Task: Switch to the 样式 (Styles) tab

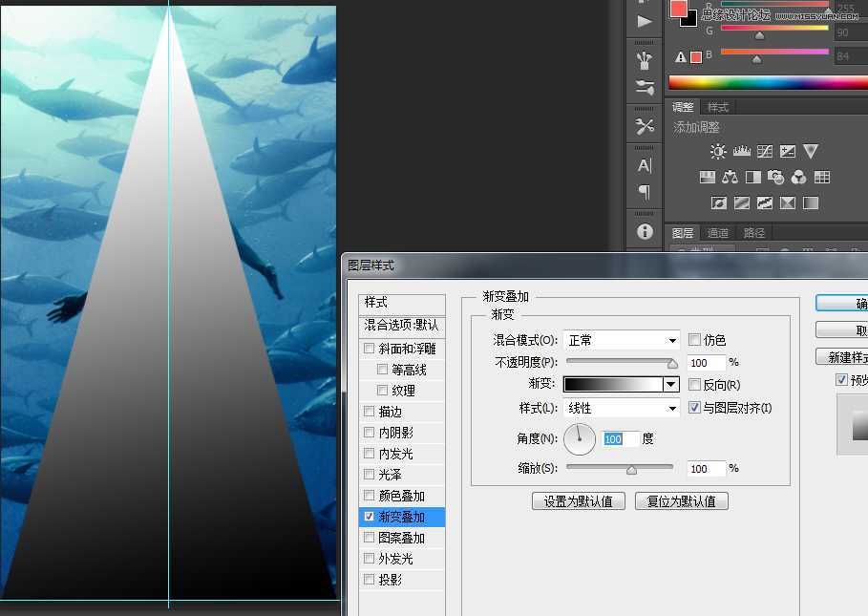Action: point(718,107)
